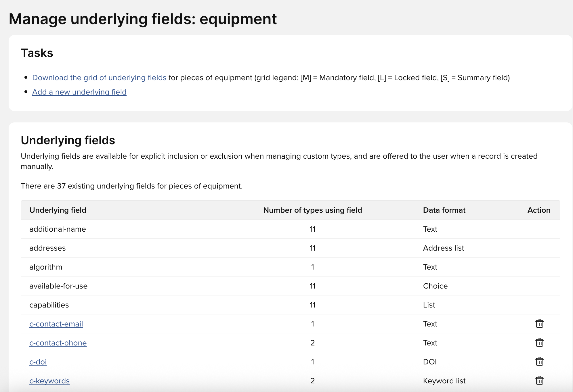Viewport: 573px width, 392px height.
Task: Delete the c-contact-email field via trash icon
Action: click(539, 324)
